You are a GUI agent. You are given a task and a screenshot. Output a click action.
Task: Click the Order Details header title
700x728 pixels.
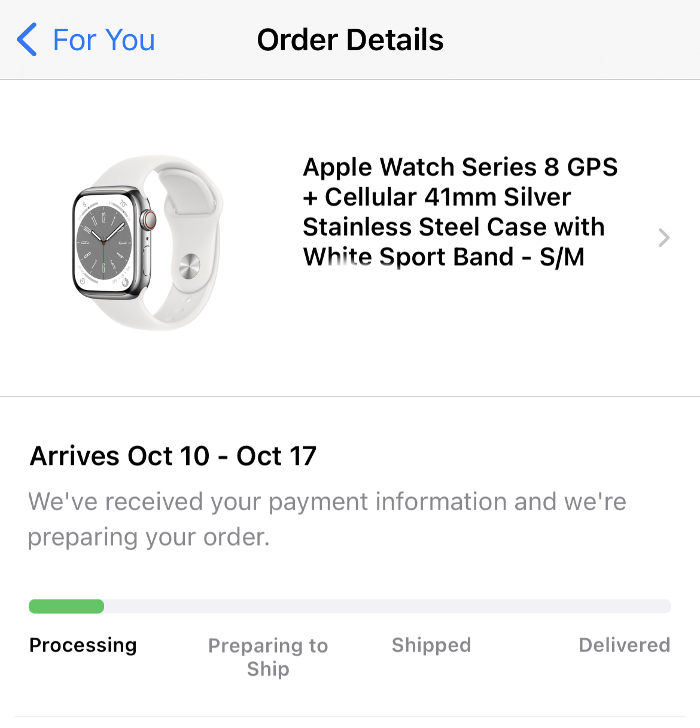coord(350,40)
